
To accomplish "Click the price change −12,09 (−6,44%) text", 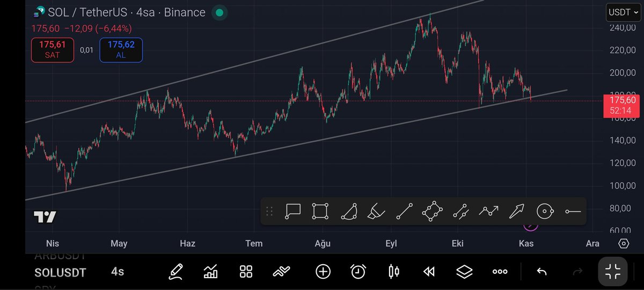I will (98, 28).
